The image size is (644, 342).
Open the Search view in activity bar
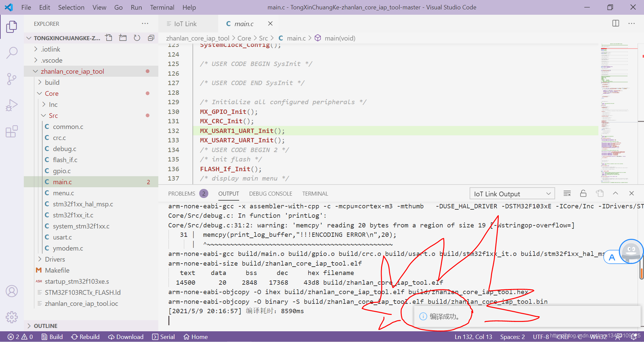tap(12, 53)
